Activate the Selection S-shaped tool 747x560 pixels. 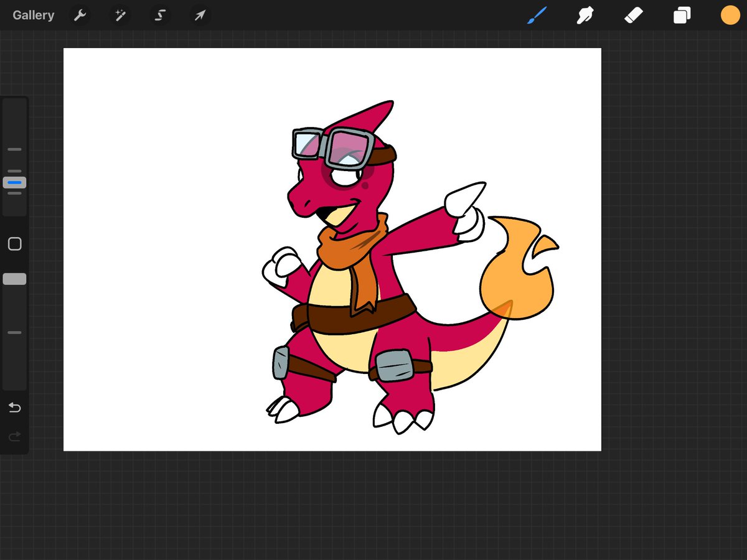(160, 16)
